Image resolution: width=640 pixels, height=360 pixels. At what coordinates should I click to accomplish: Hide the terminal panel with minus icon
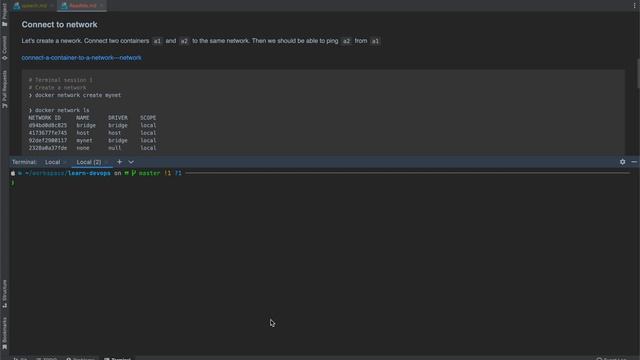[x=634, y=162]
